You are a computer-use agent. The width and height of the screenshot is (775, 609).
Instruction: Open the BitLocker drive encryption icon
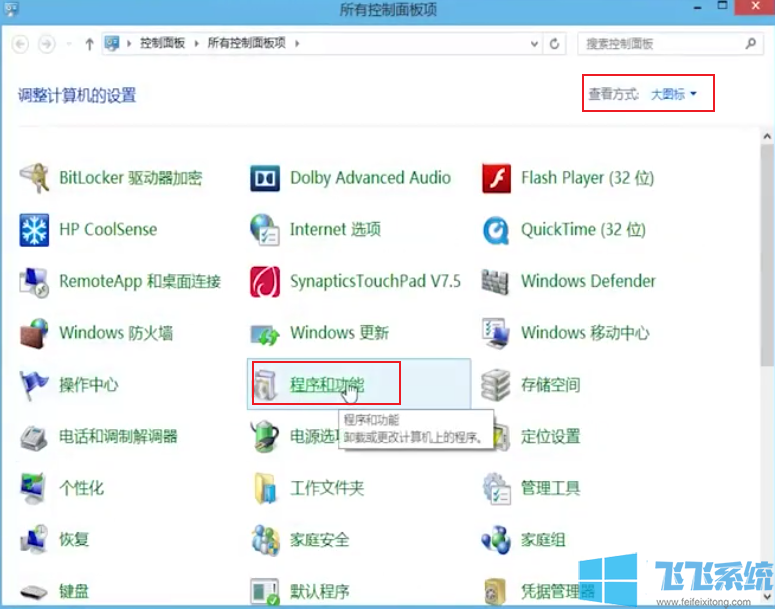tap(34, 178)
